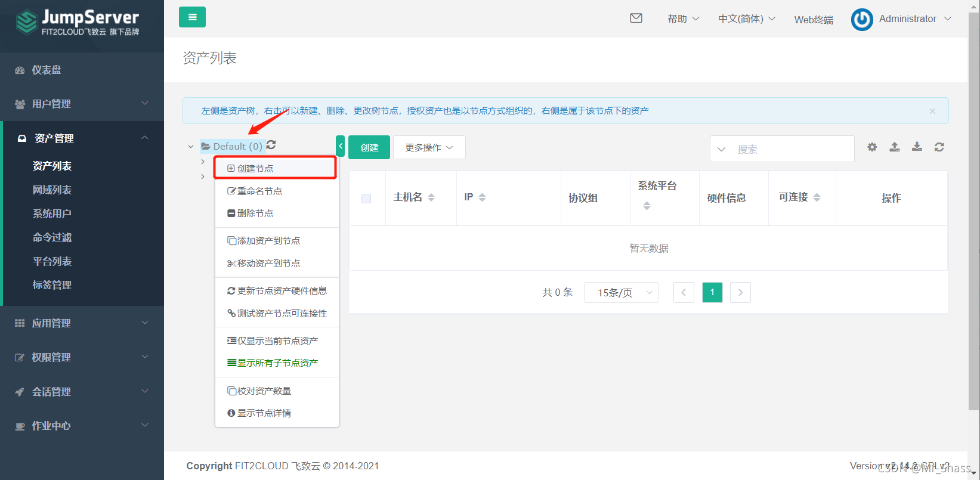The image size is (980, 480).
Task: Go to 标签管理 submenu
Action: 52,285
